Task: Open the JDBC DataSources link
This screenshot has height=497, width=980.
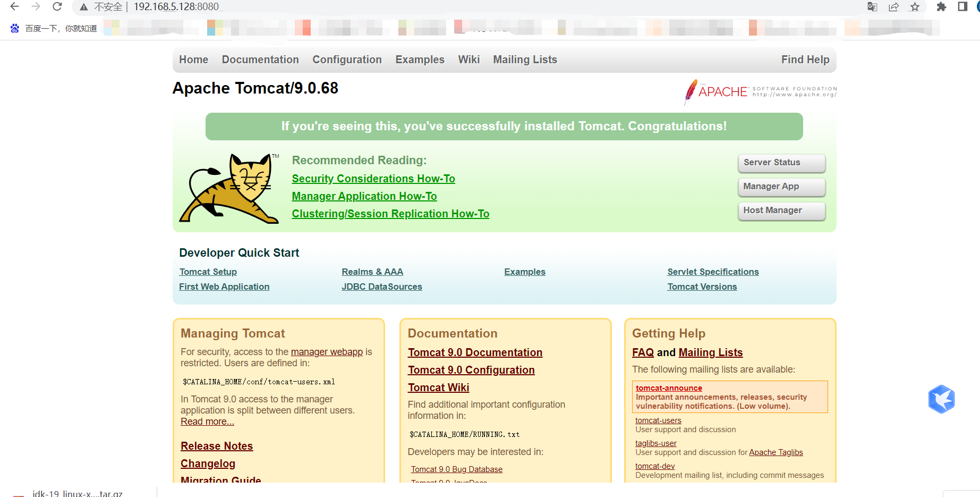Action: (381, 287)
